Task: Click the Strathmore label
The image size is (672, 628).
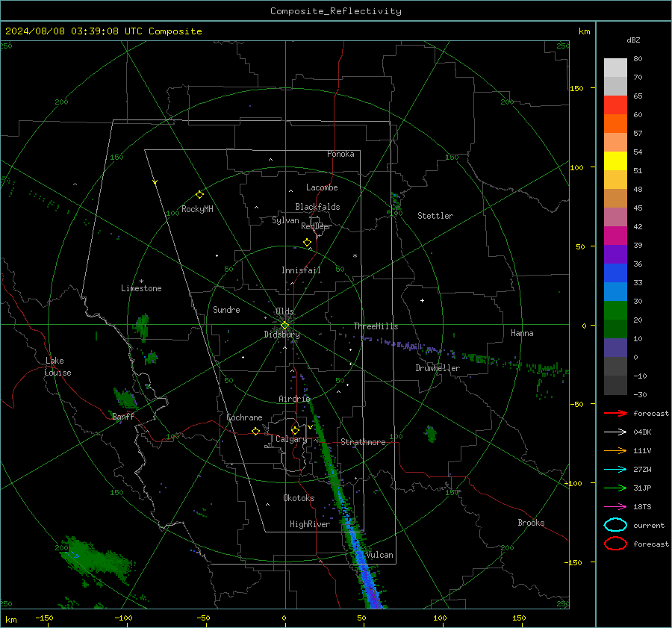Action: (x=363, y=442)
